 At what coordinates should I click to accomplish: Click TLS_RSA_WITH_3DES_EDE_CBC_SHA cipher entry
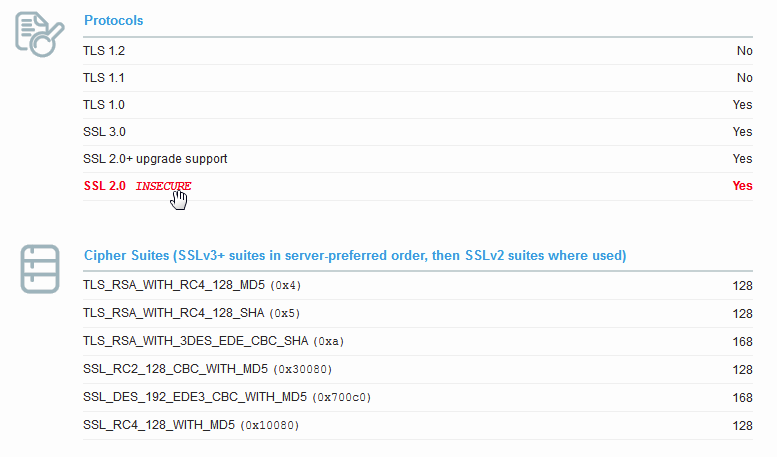[x=213, y=341]
